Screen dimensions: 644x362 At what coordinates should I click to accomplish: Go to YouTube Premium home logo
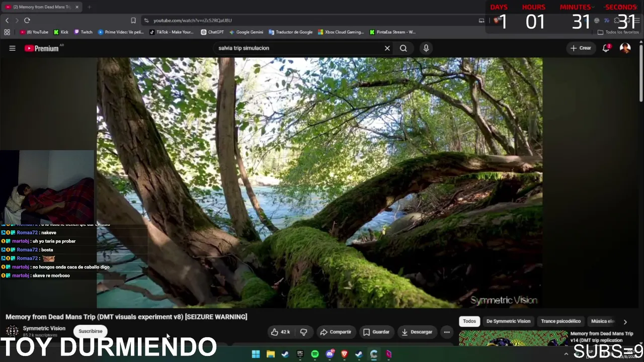coord(42,48)
